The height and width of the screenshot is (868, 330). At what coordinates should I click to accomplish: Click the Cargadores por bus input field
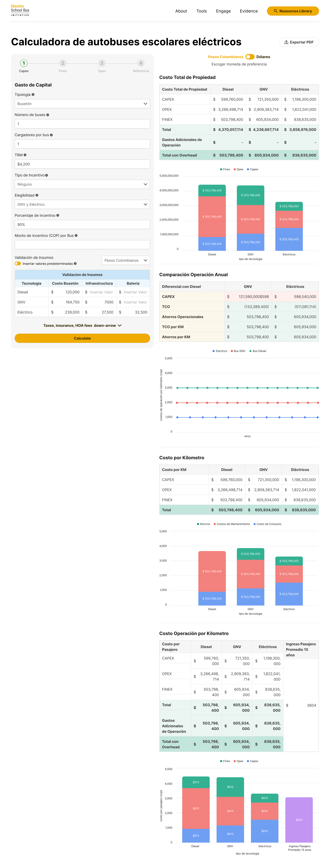[82, 144]
